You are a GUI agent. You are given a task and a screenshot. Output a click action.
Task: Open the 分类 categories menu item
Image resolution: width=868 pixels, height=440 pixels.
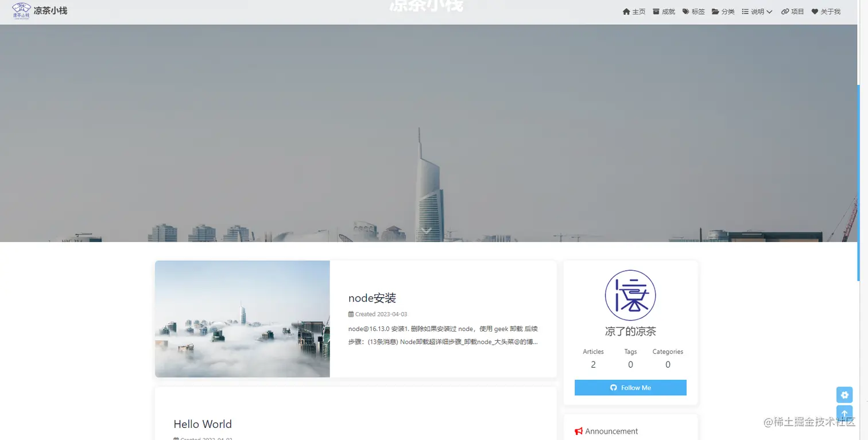tap(723, 11)
